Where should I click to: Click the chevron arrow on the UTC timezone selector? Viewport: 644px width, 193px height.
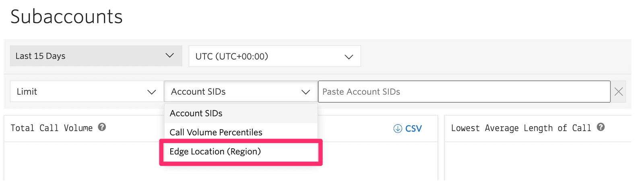tap(349, 56)
